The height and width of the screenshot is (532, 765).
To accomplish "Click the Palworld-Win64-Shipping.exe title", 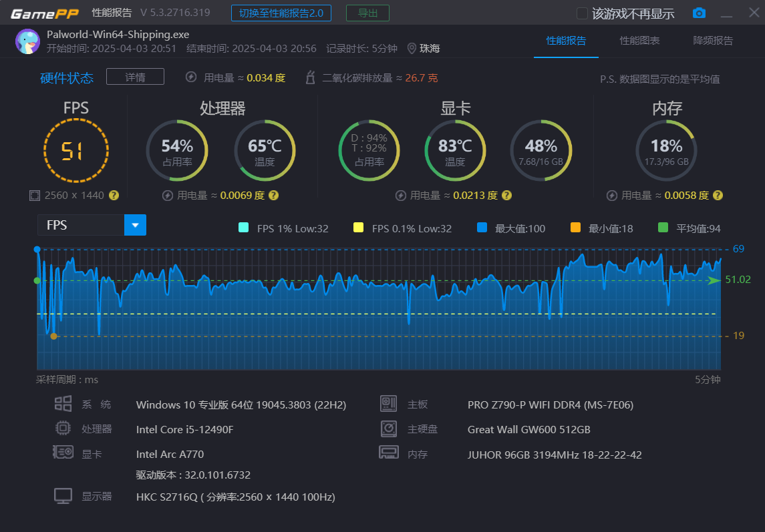I will click(118, 35).
